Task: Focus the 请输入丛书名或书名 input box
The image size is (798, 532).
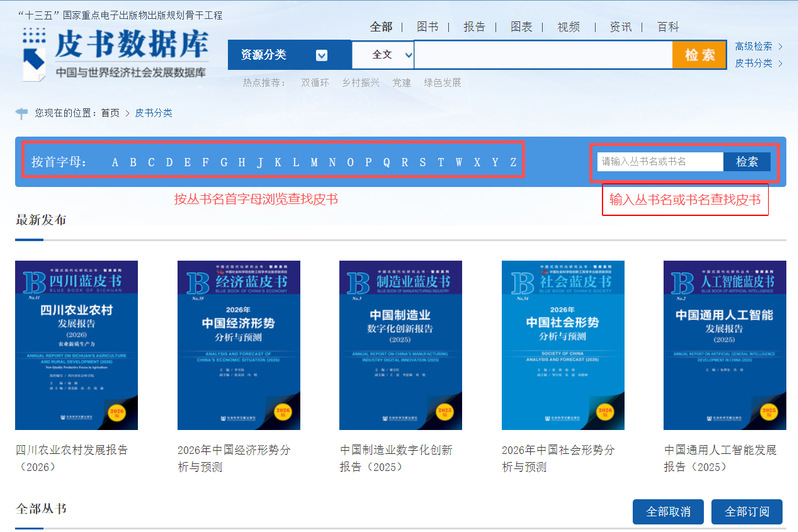Action: pos(659,161)
